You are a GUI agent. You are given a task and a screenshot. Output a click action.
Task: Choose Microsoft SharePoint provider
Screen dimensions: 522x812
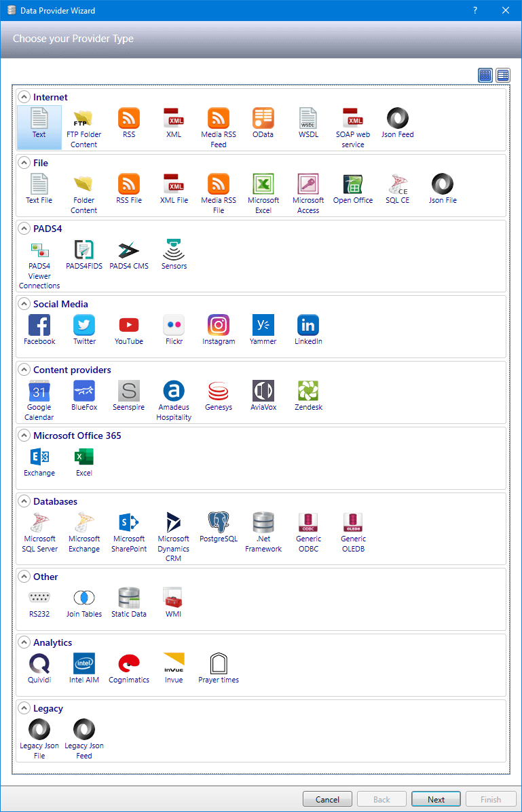[128, 532]
